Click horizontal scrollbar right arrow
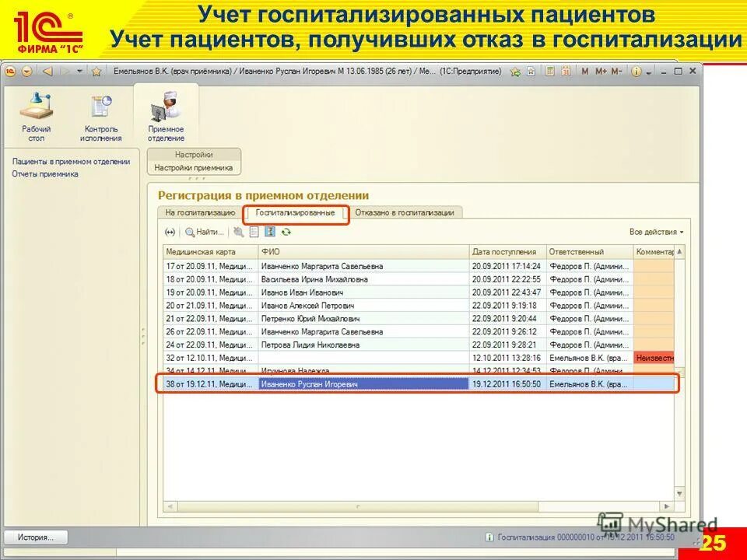This screenshot has width=747, height=560. click(668, 506)
